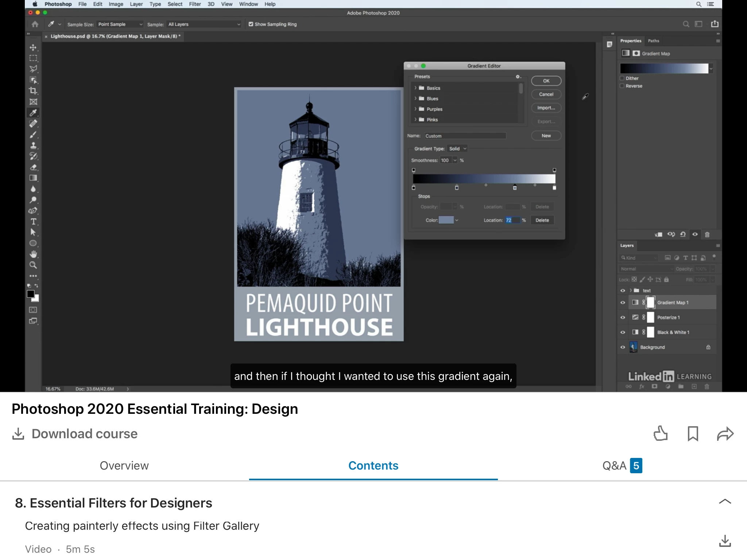This screenshot has width=747, height=560.
Task: Click the stop Color swatch
Action: click(x=446, y=220)
